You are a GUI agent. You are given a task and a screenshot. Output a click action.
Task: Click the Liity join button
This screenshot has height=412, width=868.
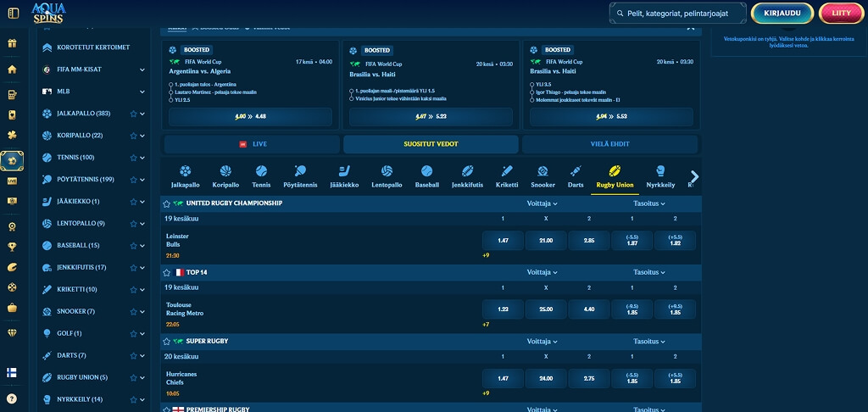pyautogui.click(x=841, y=14)
